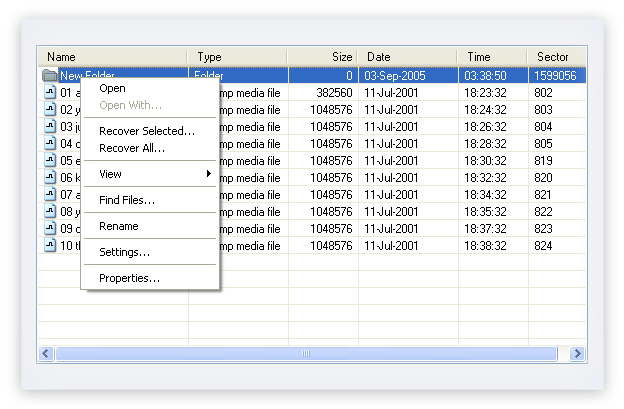Click time value 18:34:32

pos(485,195)
